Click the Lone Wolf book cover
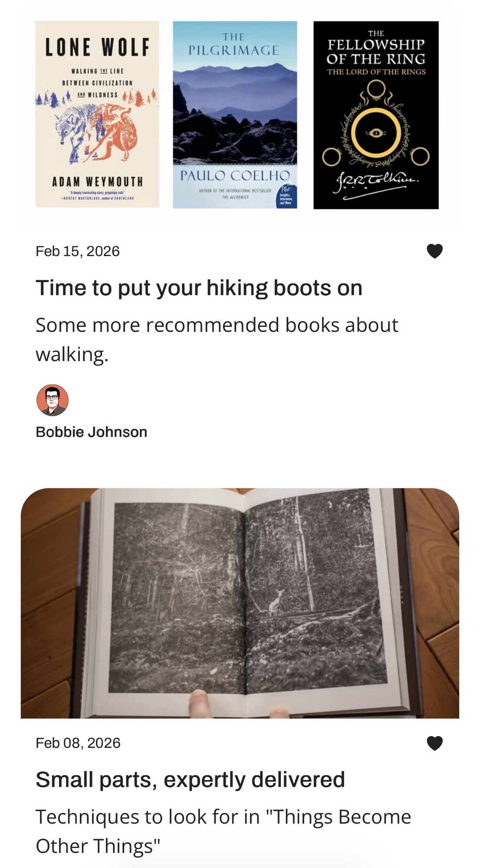The height and width of the screenshot is (868, 480). coord(97,114)
